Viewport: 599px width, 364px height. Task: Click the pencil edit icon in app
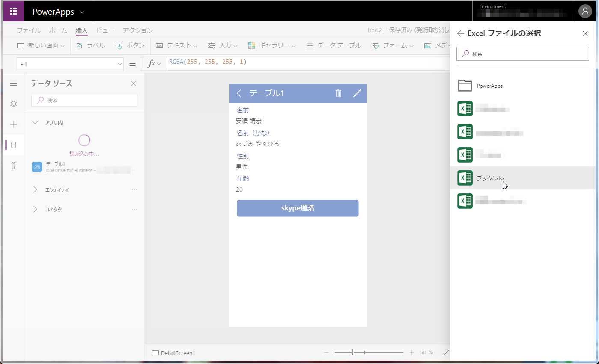(357, 93)
